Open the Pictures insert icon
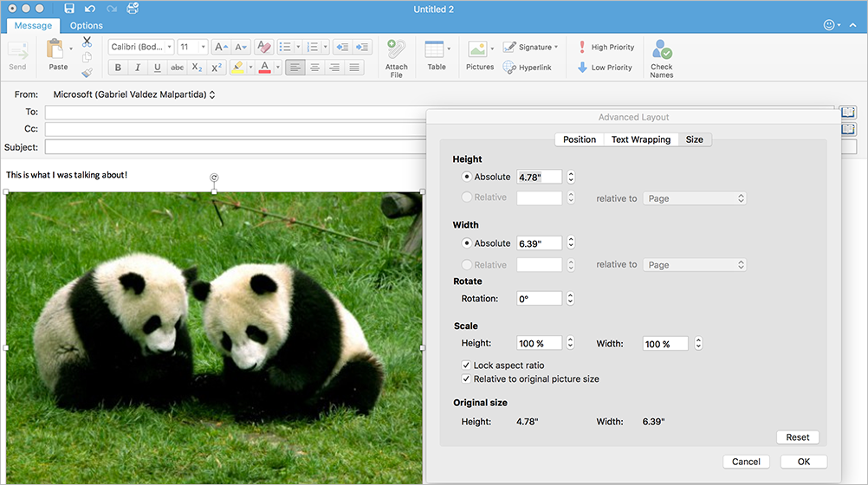The image size is (868, 485). [x=476, y=50]
